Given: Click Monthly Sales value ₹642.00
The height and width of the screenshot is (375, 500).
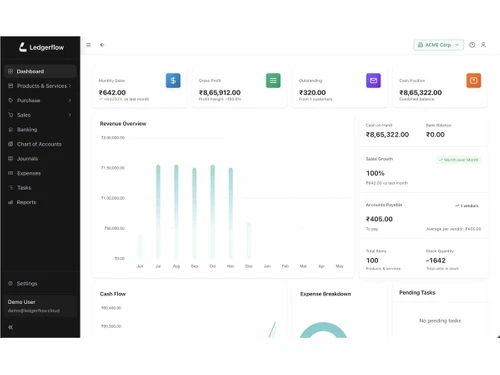Looking at the screenshot, I should pyautogui.click(x=112, y=93).
